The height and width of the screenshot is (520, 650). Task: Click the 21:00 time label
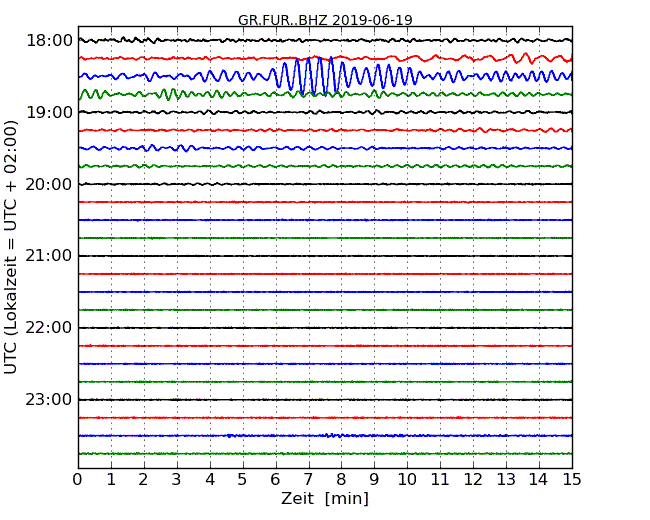[x=49, y=256]
